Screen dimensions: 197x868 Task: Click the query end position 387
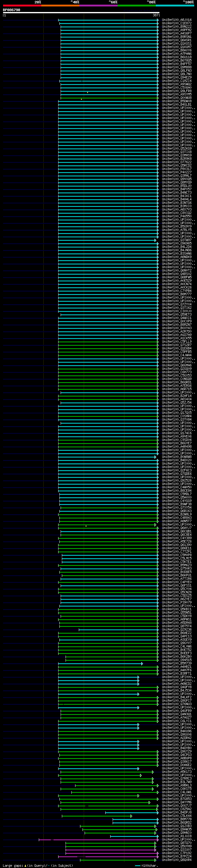[155, 15]
